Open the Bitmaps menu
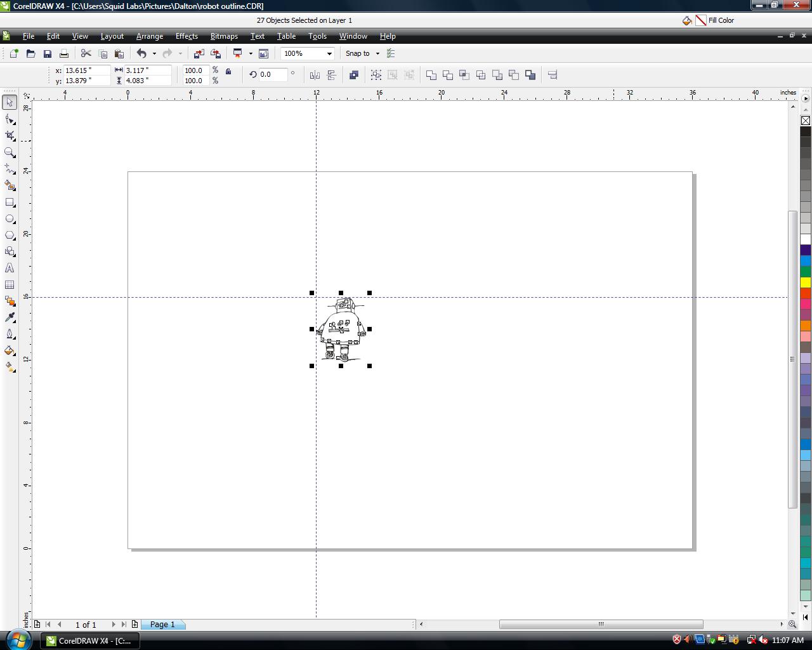The width and height of the screenshot is (812, 650). click(x=224, y=36)
